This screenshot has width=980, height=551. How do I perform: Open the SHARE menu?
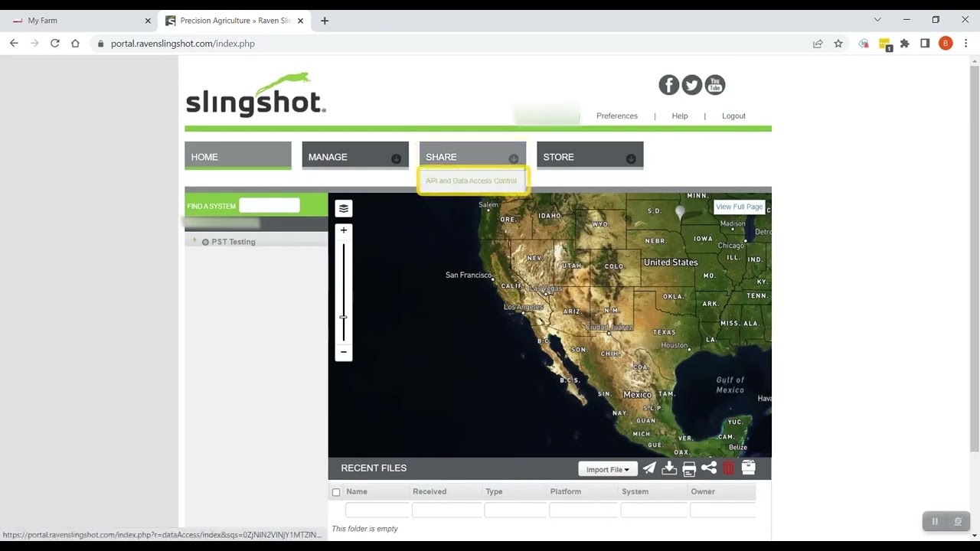click(472, 155)
